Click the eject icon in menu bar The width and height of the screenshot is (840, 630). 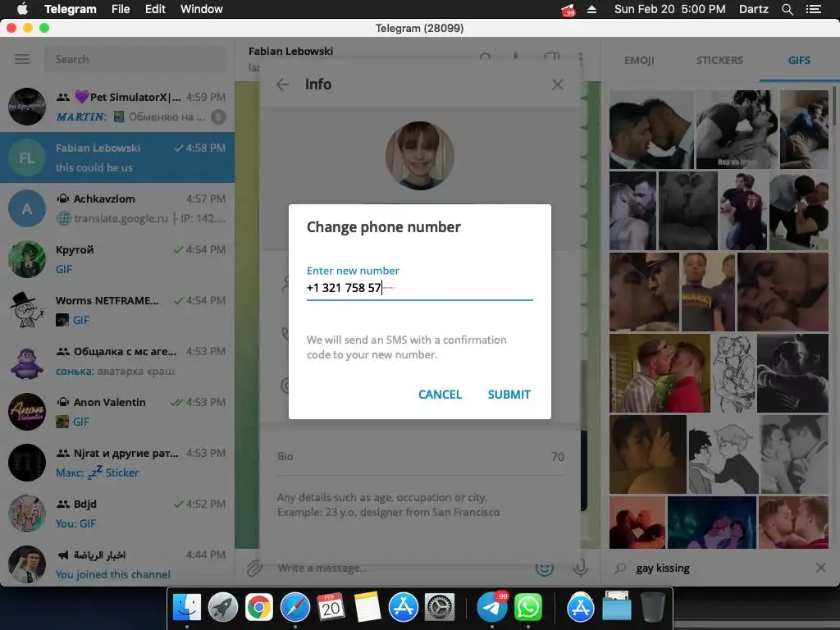pyautogui.click(x=591, y=9)
